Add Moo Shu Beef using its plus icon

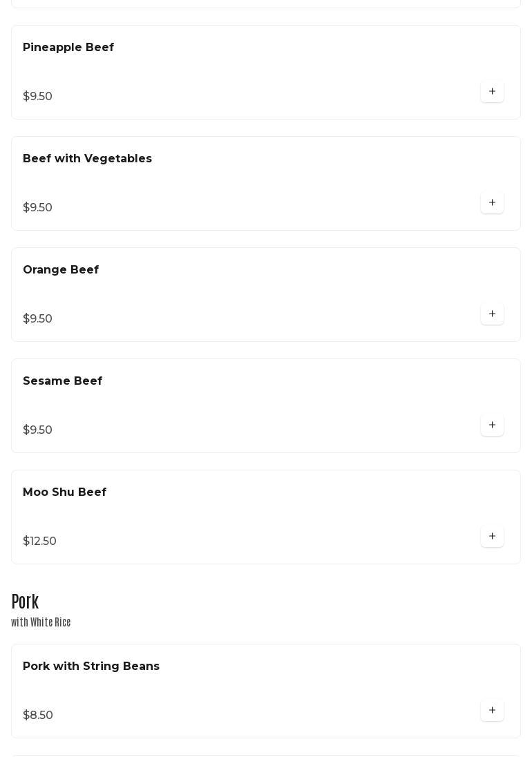coord(492,537)
